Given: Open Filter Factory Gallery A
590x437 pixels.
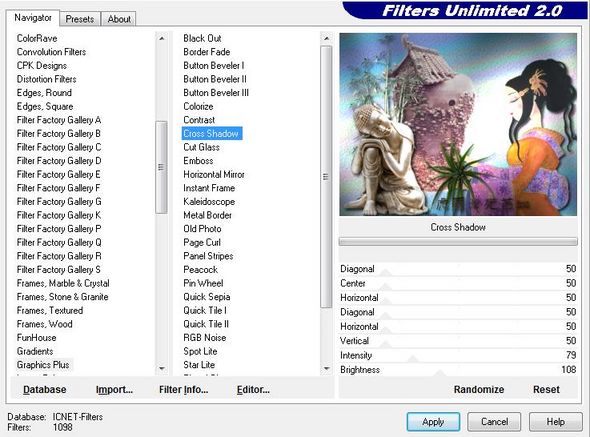Looking at the screenshot, I should [x=59, y=120].
